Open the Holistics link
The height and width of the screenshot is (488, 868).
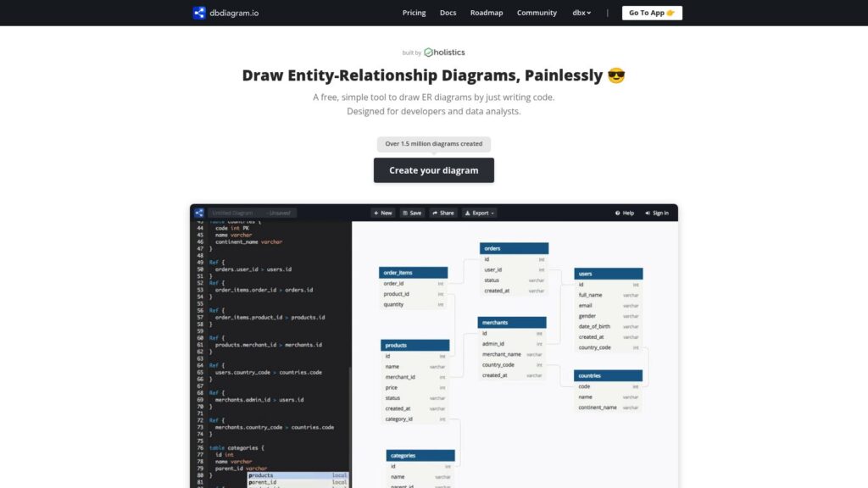(444, 52)
